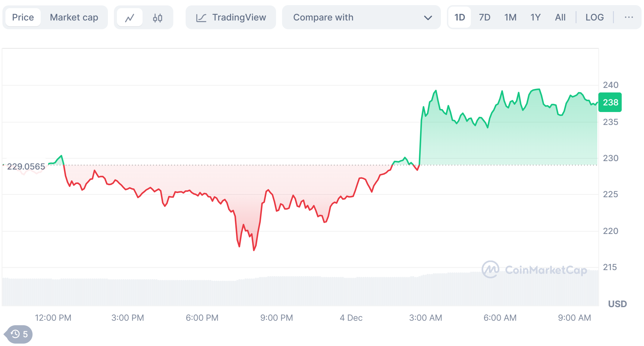Image resolution: width=644 pixels, height=346 pixels.
Task: Open the three-dots more options menu
Action: coord(629,17)
